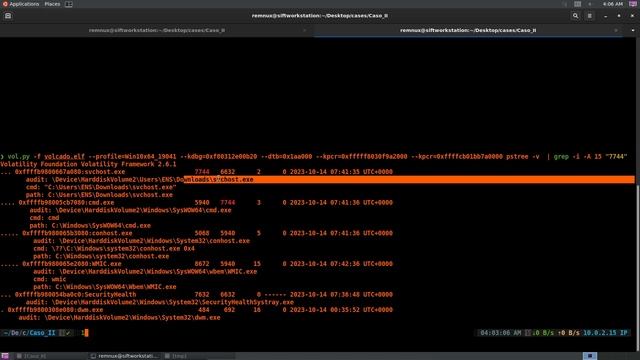Click the volcado.elf filename in command

pos(64,157)
